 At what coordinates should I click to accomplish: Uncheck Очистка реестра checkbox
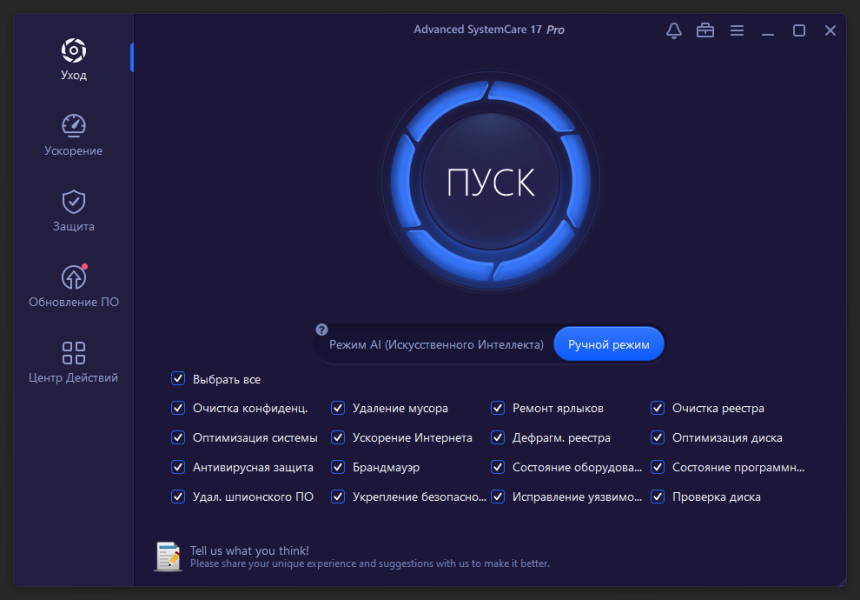coord(658,408)
